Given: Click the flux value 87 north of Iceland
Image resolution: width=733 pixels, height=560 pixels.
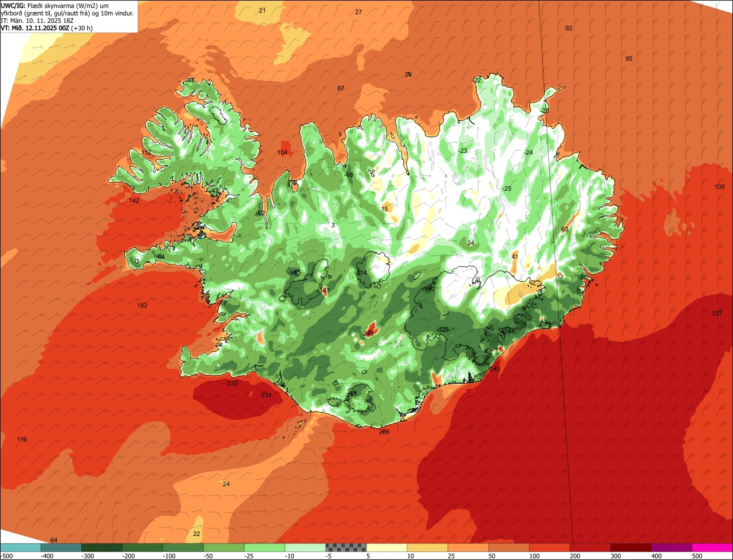Looking at the screenshot, I should click(x=341, y=88).
